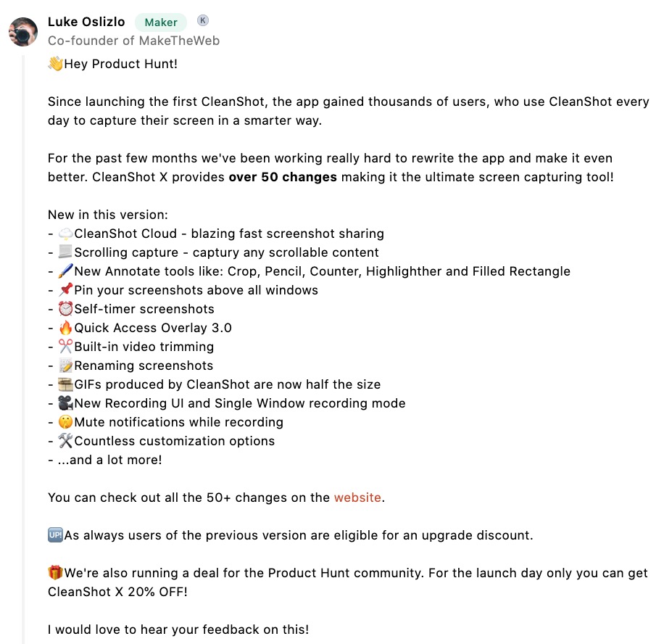The image size is (664, 644).
Task: Click the UP! emoji before upgrade discount
Action: (56, 535)
